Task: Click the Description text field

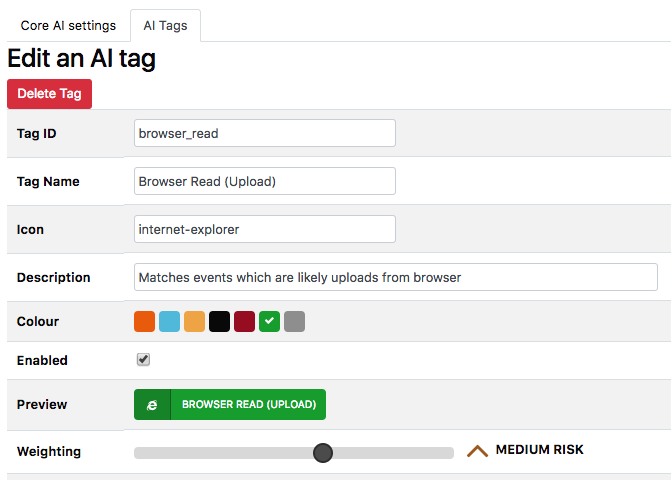Action: pos(395,277)
